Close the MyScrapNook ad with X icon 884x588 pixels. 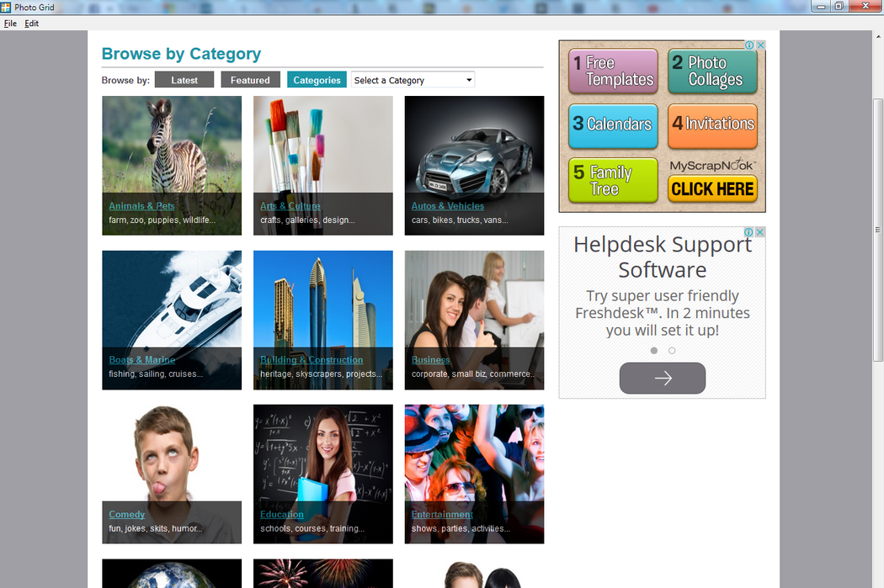click(760, 45)
